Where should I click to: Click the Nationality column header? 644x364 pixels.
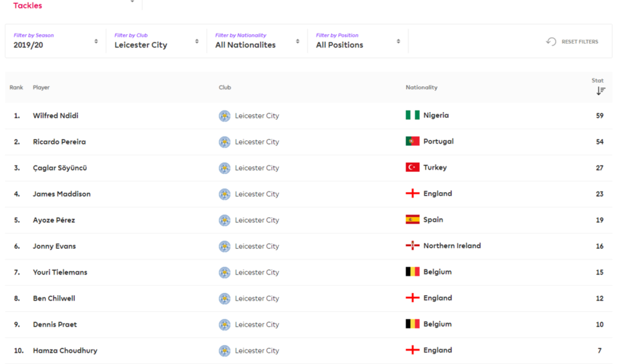[421, 88]
